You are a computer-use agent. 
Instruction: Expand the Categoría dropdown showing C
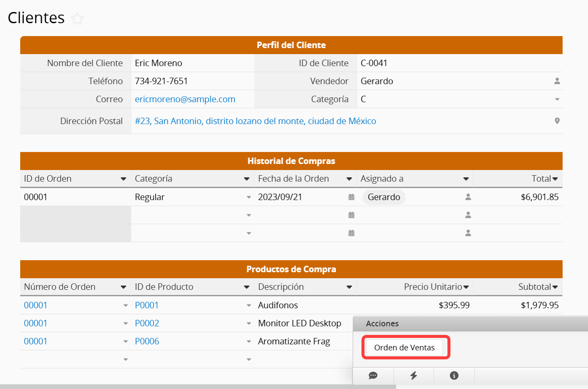pyautogui.click(x=557, y=99)
